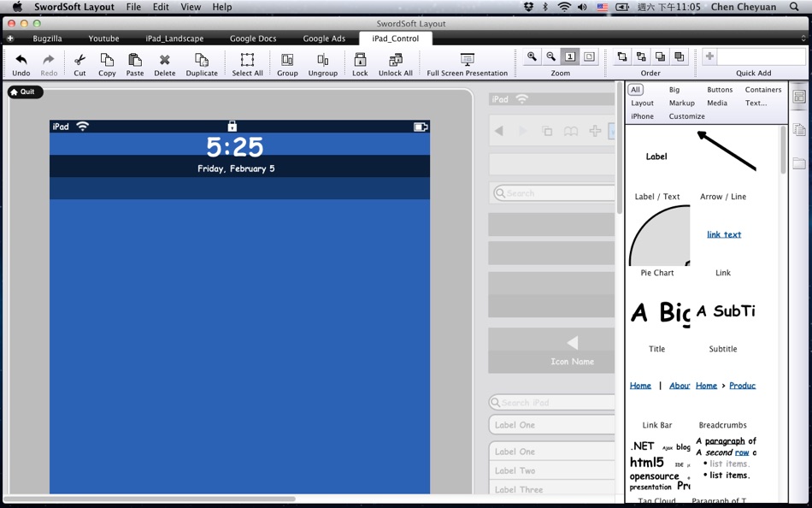Click the Paste clipboard icon
Viewport: 812px width, 508px height.
(x=135, y=60)
